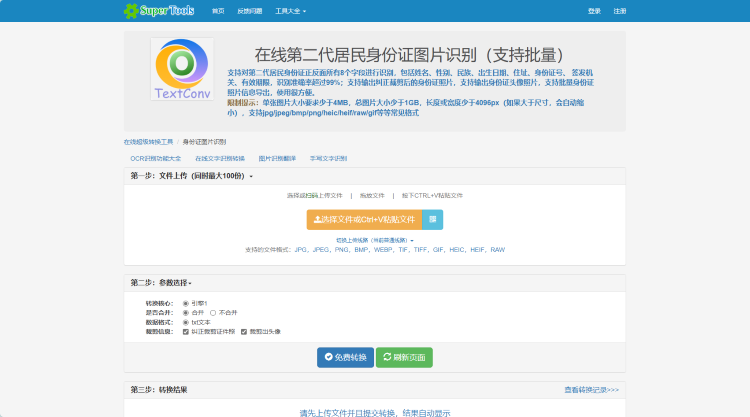Viewport: 750px width, 417px height.
Task: Click the 登录 login link
Action: pos(594,11)
